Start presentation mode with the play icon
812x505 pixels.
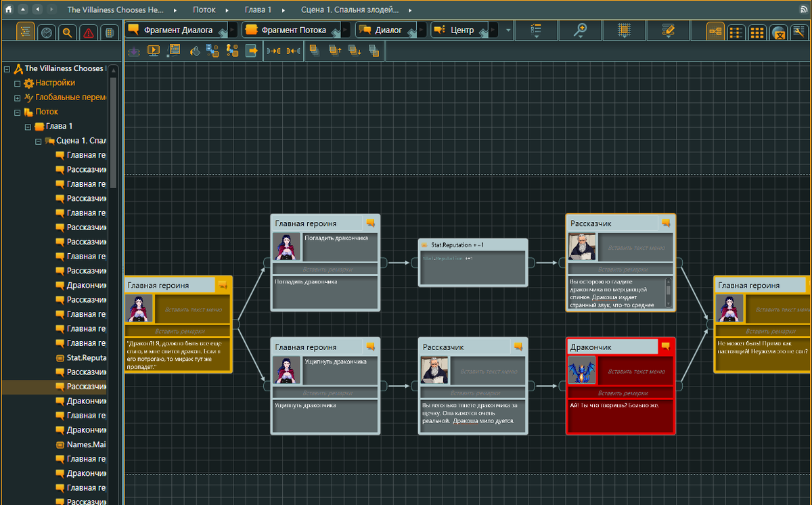click(154, 51)
